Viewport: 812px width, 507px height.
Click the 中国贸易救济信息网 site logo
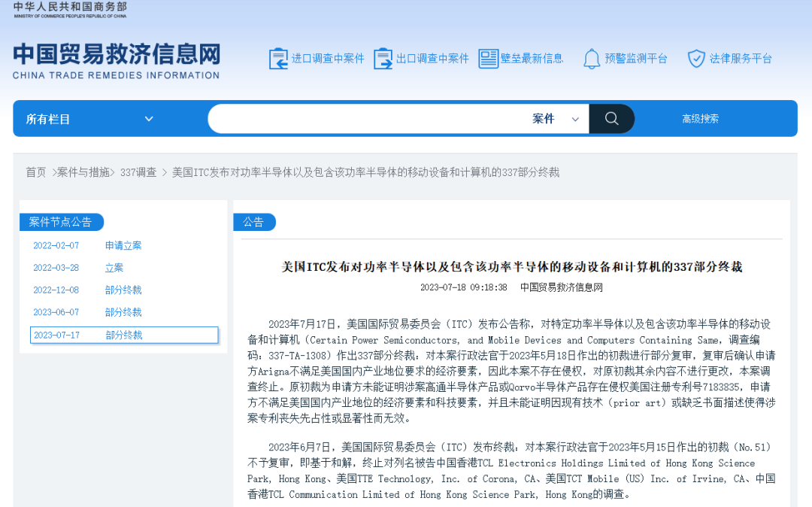click(117, 54)
